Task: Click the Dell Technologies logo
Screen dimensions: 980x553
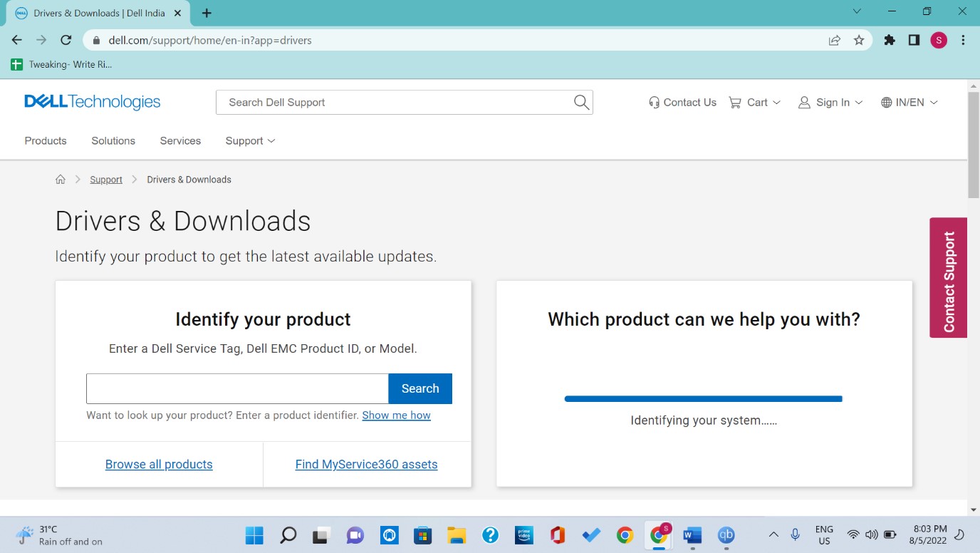Action: tap(93, 102)
